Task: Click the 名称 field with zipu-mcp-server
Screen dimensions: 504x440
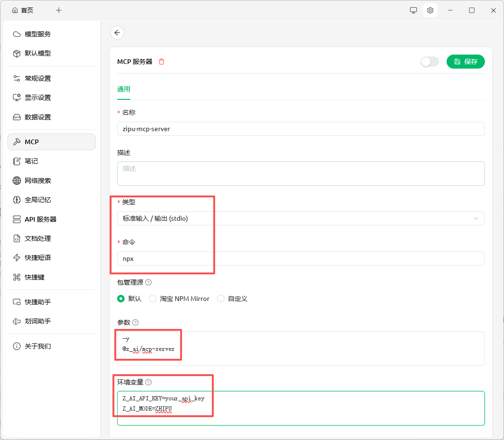Action: click(301, 129)
